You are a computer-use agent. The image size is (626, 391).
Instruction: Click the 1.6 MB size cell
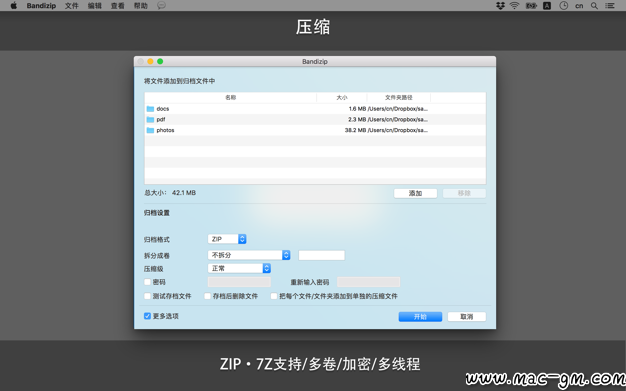pos(357,109)
